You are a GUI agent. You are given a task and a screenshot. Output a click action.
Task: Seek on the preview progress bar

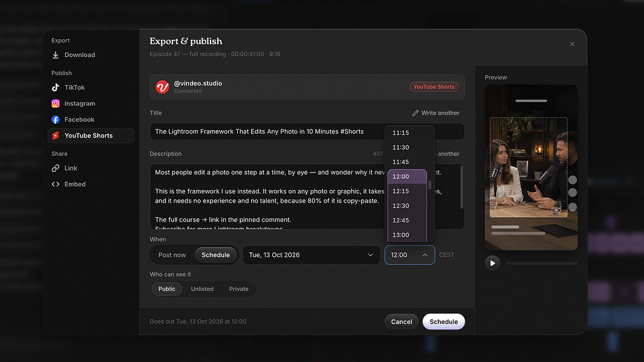[x=541, y=263]
